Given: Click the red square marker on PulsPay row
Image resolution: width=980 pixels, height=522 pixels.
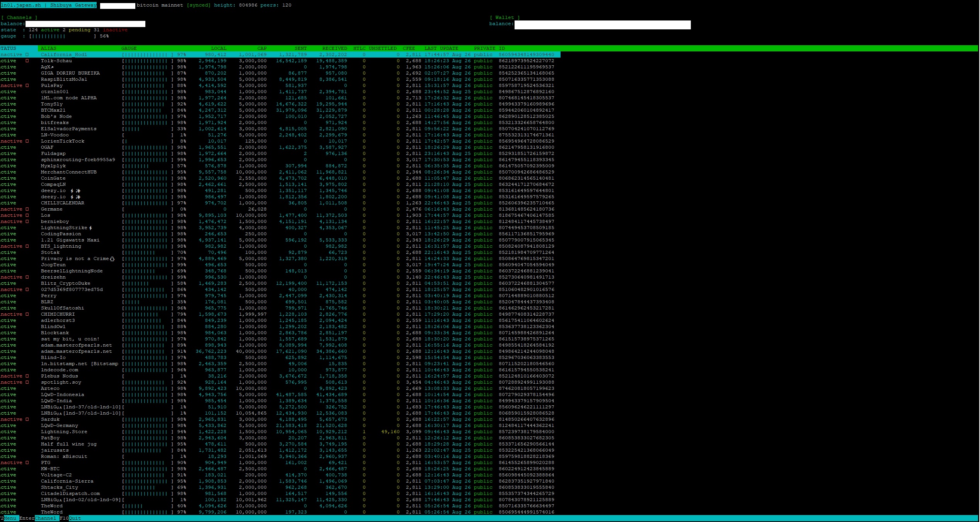Looking at the screenshot, I should tap(27, 85).
